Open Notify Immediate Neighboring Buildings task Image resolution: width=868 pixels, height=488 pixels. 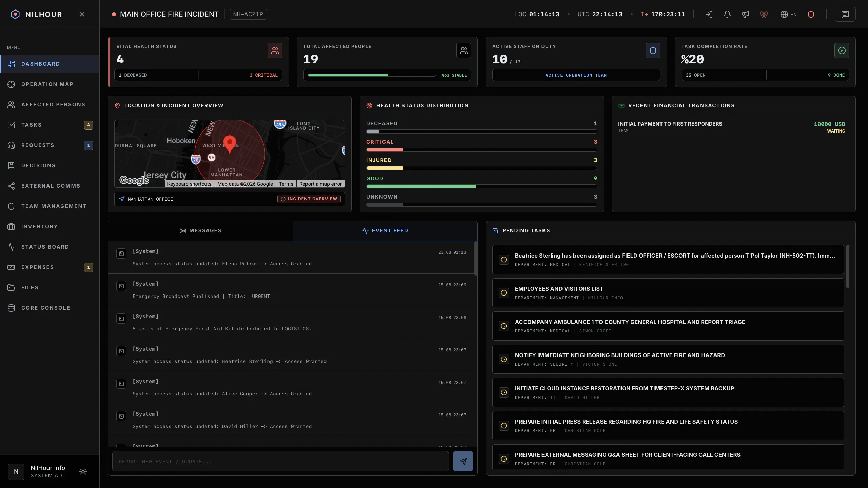(668, 359)
